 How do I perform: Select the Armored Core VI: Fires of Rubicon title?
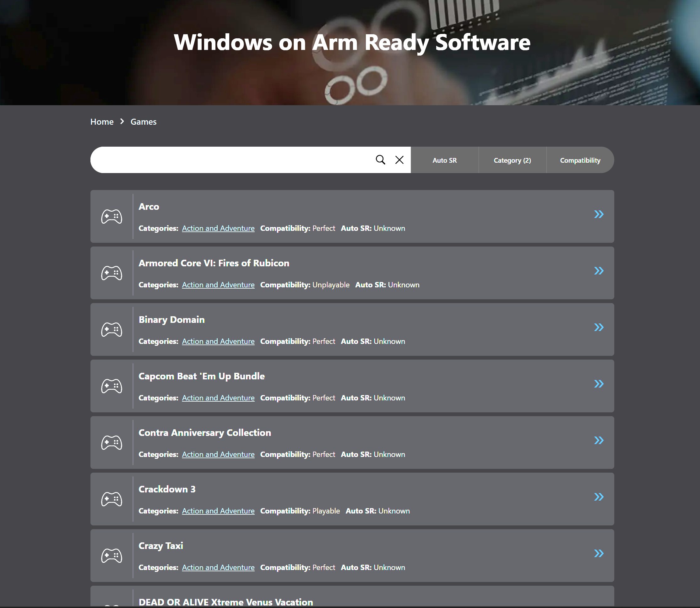(x=214, y=263)
